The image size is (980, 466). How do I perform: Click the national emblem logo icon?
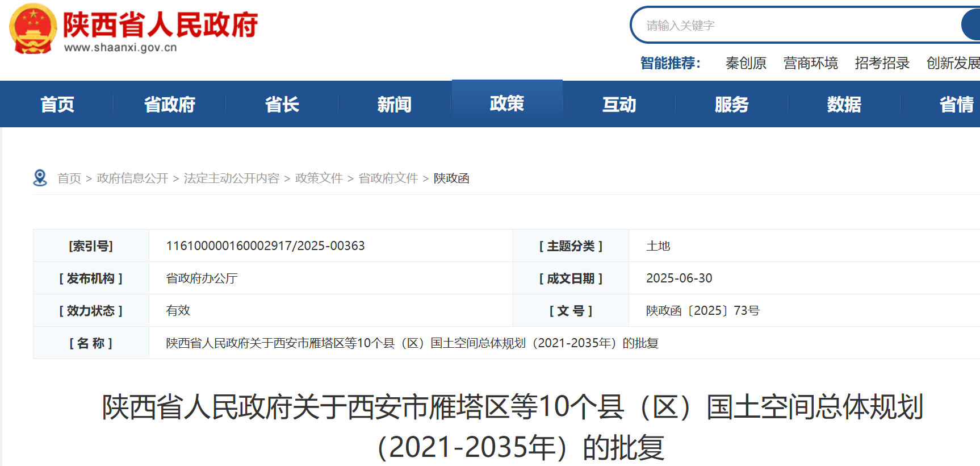(33, 28)
